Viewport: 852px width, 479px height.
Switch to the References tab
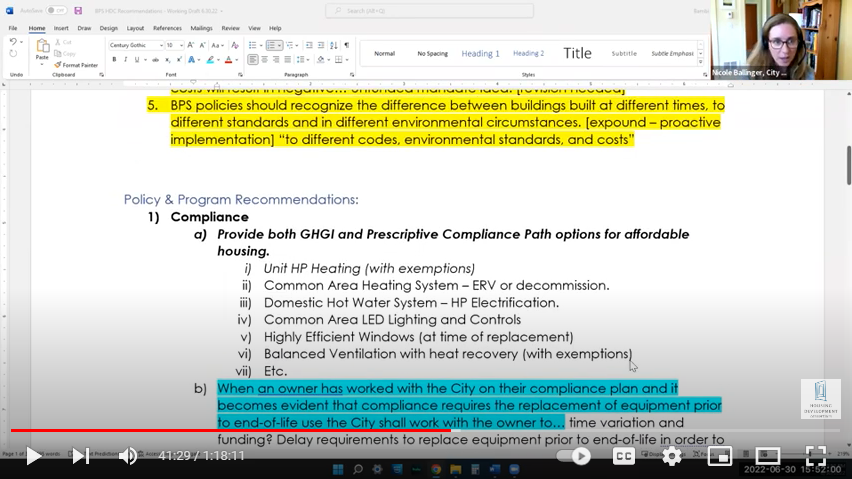click(167, 28)
